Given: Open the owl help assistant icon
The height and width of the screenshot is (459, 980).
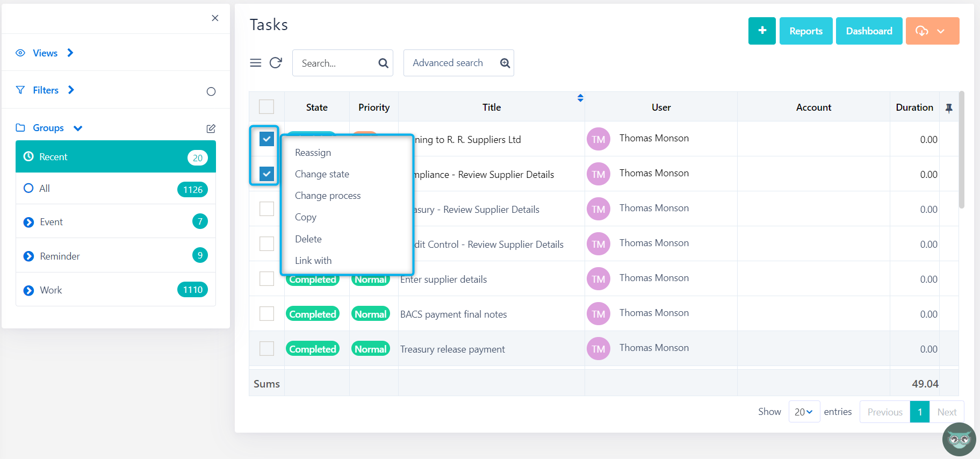Looking at the screenshot, I should [x=959, y=439].
